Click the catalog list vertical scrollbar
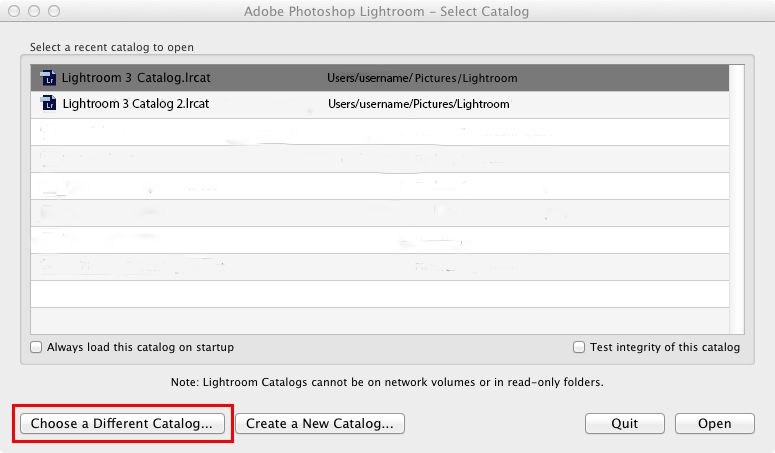Screen dimensions: 775x453 tap(737, 200)
